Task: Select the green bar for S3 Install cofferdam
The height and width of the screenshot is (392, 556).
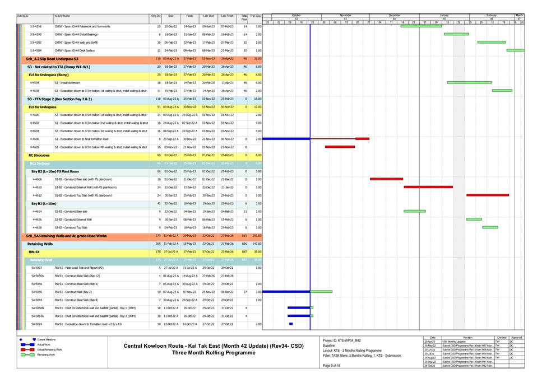Action: pyautogui.click(x=469, y=82)
